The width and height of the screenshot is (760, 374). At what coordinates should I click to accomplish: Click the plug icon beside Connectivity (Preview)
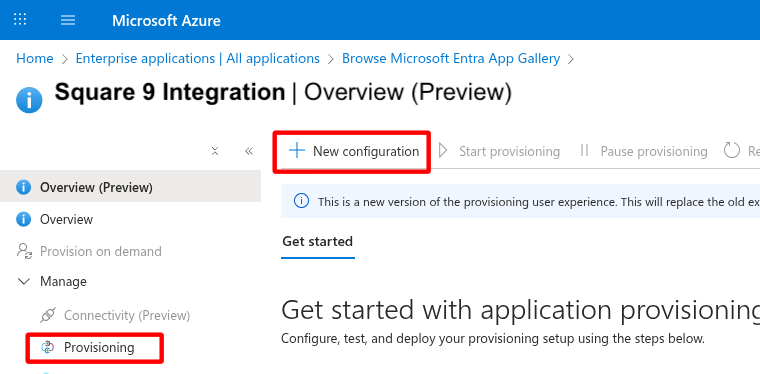(48, 315)
